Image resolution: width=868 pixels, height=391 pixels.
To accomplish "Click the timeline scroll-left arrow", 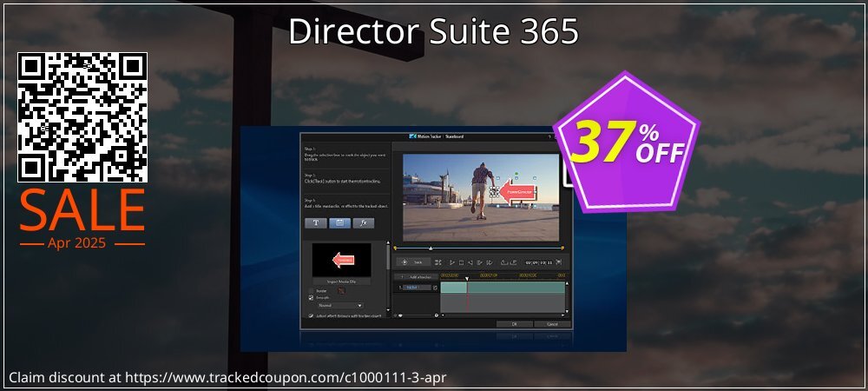I will point(443,315).
